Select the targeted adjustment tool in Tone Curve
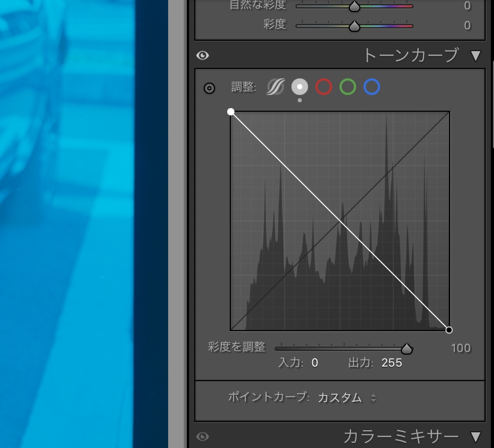The height and width of the screenshot is (448, 494). coord(209,88)
